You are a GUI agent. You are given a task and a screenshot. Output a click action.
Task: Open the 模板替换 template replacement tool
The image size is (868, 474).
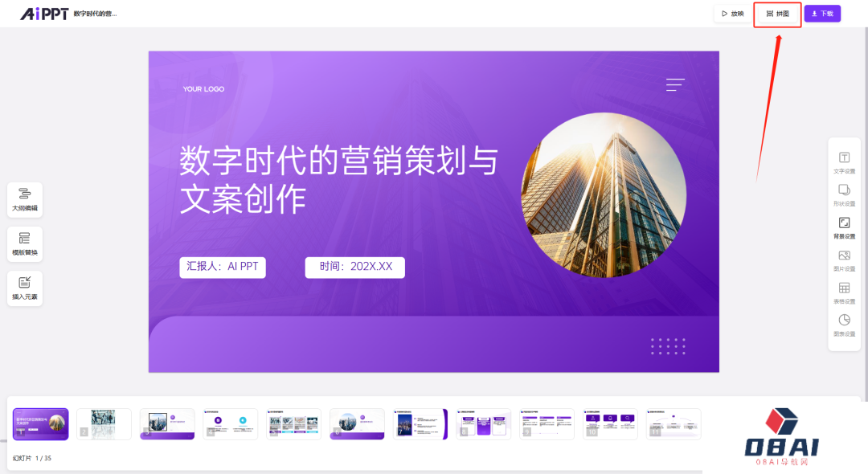coord(24,243)
